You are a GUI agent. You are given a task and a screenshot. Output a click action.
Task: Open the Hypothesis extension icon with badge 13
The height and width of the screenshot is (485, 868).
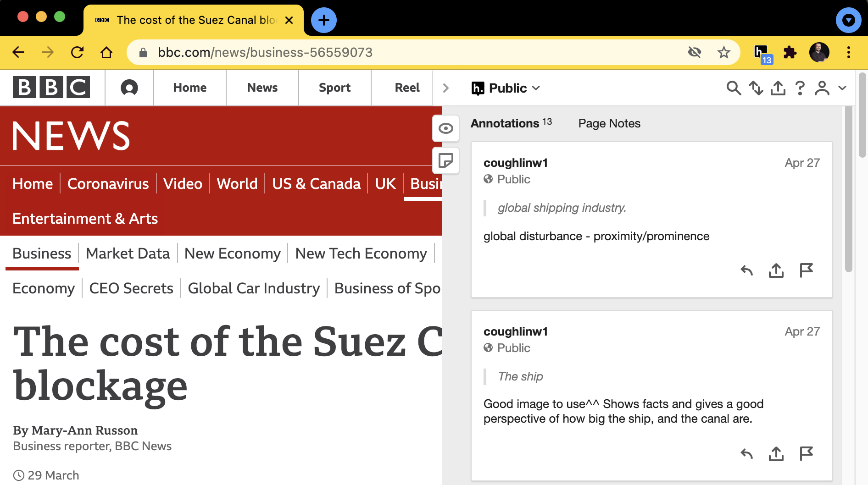coord(762,54)
